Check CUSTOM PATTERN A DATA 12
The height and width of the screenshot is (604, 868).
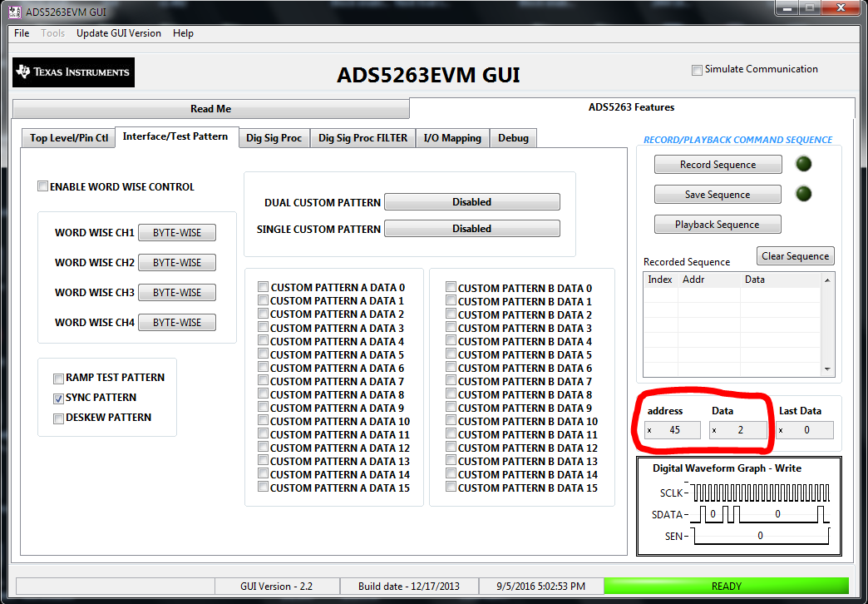[263, 447]
